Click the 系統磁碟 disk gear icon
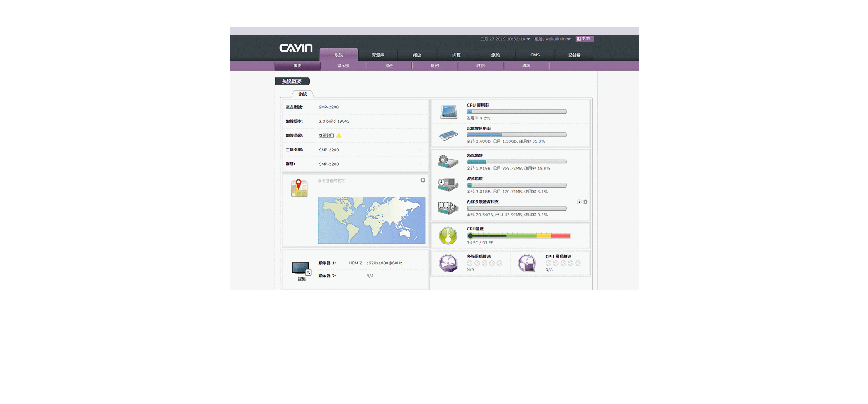 click(x=448, y=162)
